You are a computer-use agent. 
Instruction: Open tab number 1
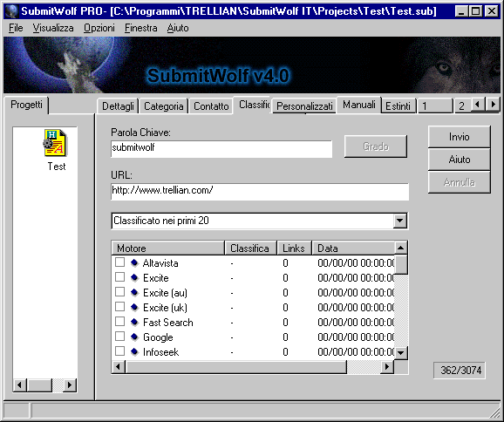(435, 106)
